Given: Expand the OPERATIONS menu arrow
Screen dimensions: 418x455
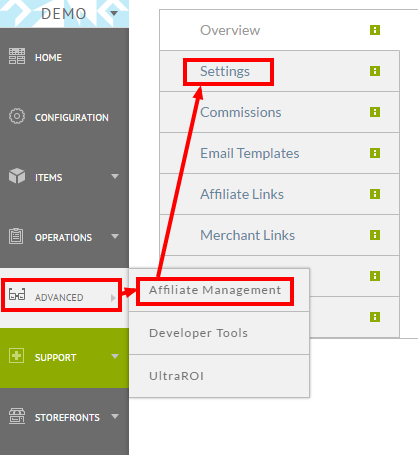Looking at the screenshot, I should 115,236.
